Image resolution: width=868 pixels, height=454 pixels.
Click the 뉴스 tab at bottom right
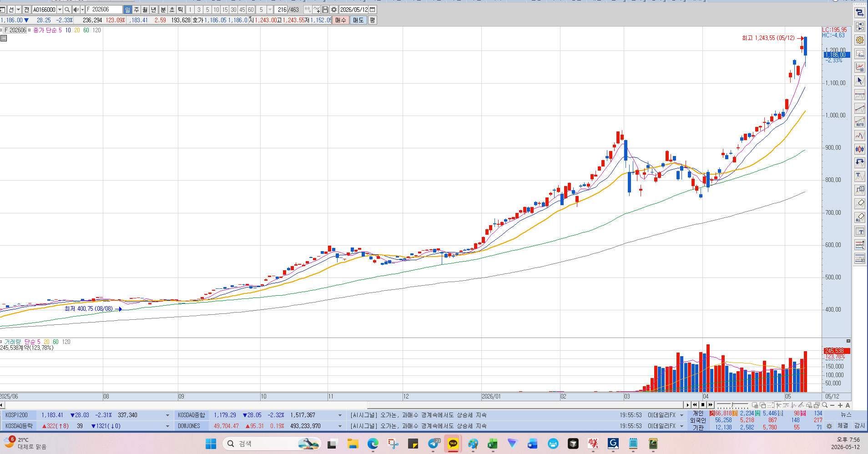tap(846, 414)
